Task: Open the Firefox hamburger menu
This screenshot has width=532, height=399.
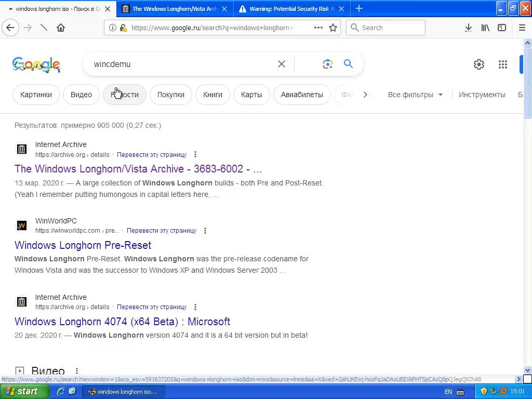Action: tap(522, 28)
